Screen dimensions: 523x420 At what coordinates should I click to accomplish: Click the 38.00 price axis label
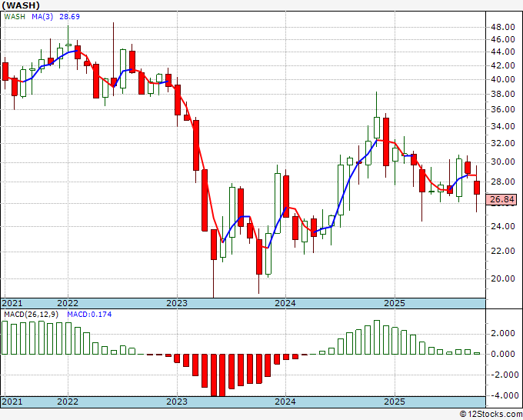[503, 94]
